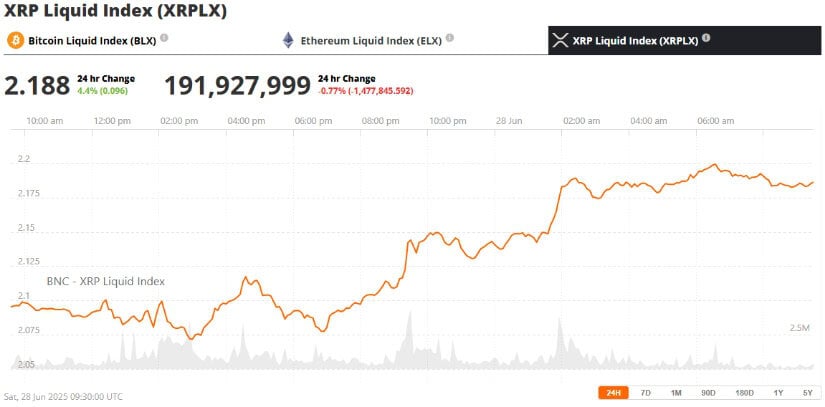The height and width of the screenshot is (407, 825).
Task: Click the Ethereum diamond logo icon
Action: coord(289,40)
